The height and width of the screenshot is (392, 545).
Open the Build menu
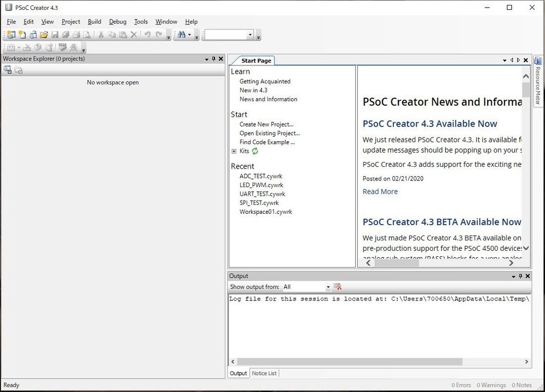coord(94,22)
